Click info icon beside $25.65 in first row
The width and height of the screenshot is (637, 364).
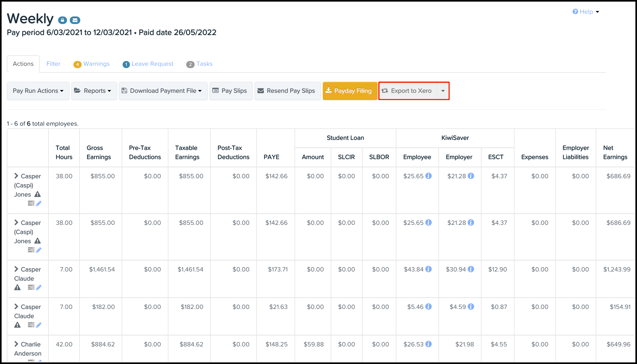tap(429, 176)
